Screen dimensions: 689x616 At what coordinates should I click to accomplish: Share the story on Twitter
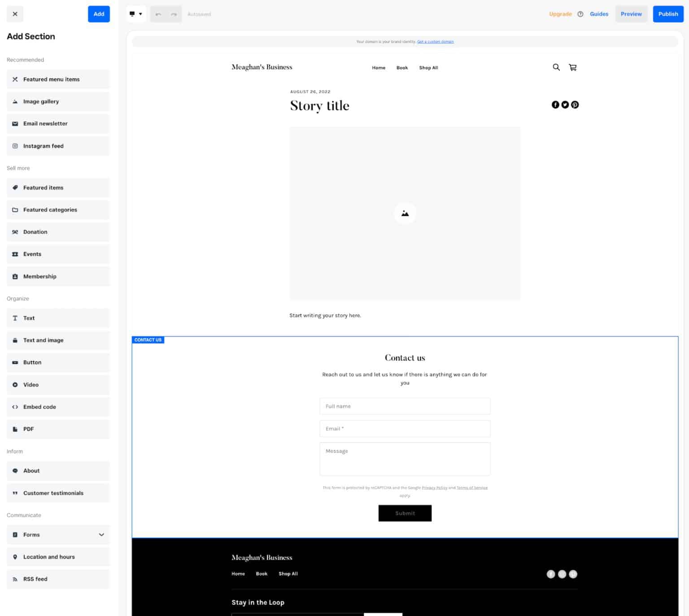pos(565,105)
